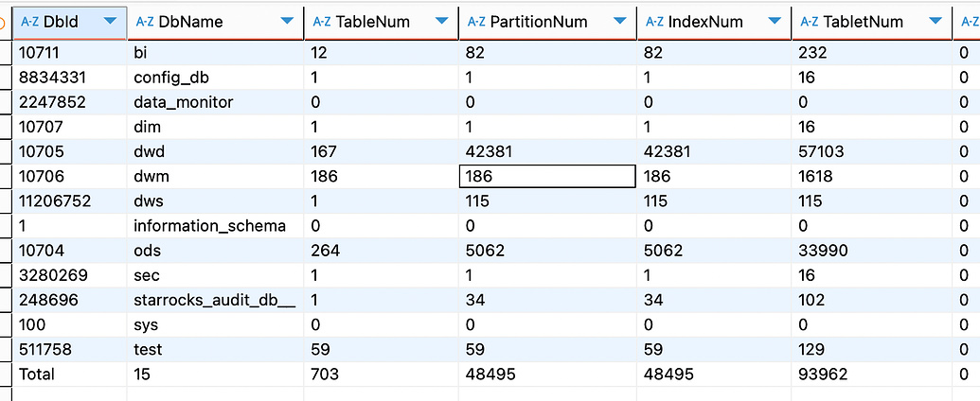Click the A-Z type icon beside TabletNum
Screen dimensions: 980x401
811,21
